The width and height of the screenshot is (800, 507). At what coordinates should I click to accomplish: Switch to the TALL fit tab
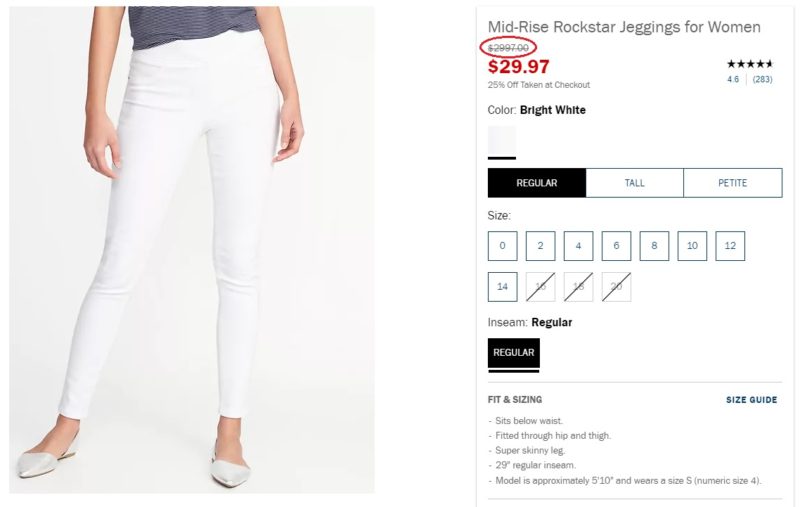(635, 183)
